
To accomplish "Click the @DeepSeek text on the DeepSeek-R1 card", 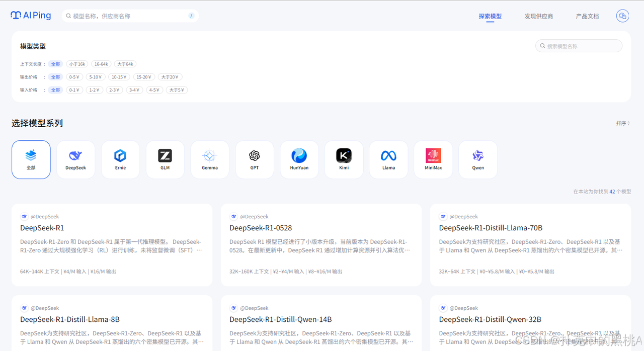I will 45,217.
